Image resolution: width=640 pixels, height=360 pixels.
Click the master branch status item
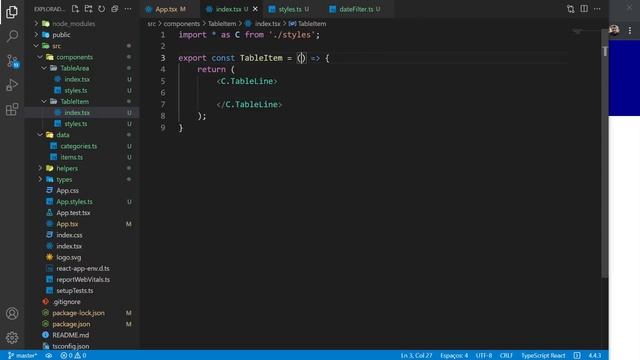(x=22, y=356)
